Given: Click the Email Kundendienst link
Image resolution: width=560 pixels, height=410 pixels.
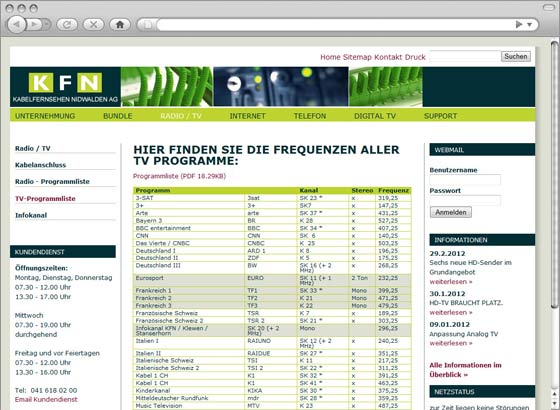Looking at the screenshot, I should pyautogui.click(x=46, y=399).
